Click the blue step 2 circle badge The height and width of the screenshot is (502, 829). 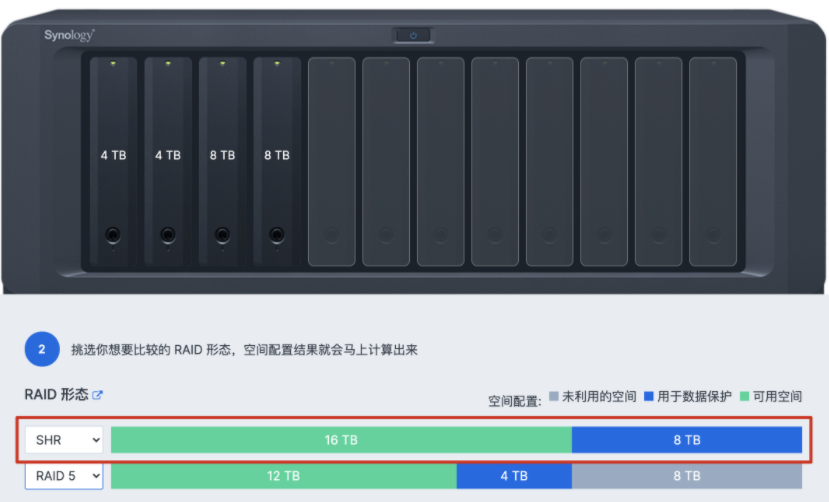(x=41, y=350)
